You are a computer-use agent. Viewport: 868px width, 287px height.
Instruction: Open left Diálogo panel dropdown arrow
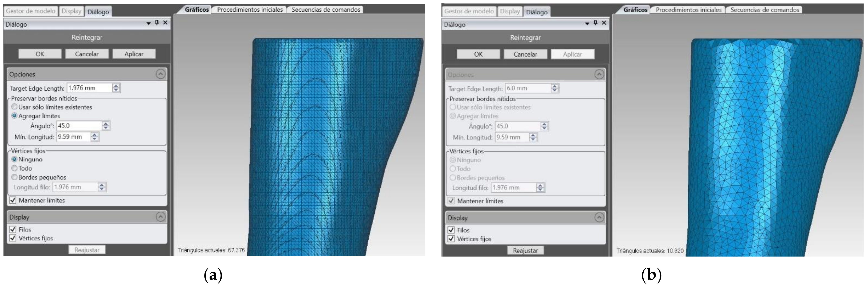tap(148, 23)
